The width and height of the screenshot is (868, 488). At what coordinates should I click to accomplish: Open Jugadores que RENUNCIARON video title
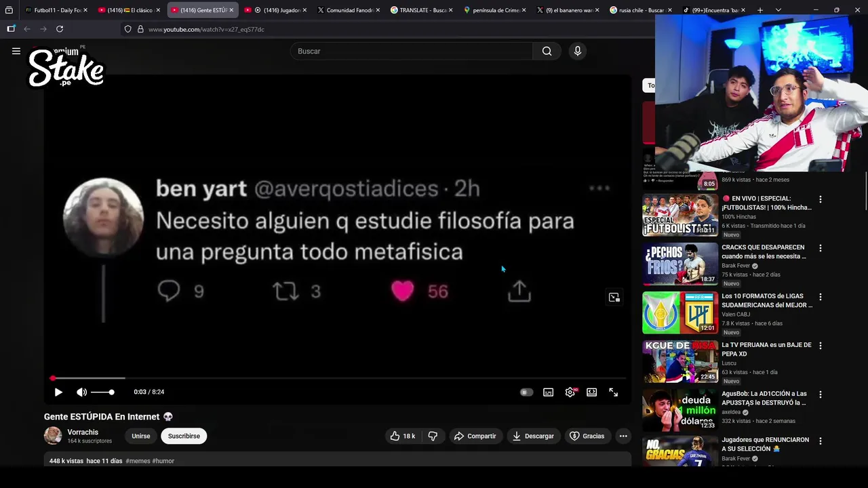tap(765, 444)
